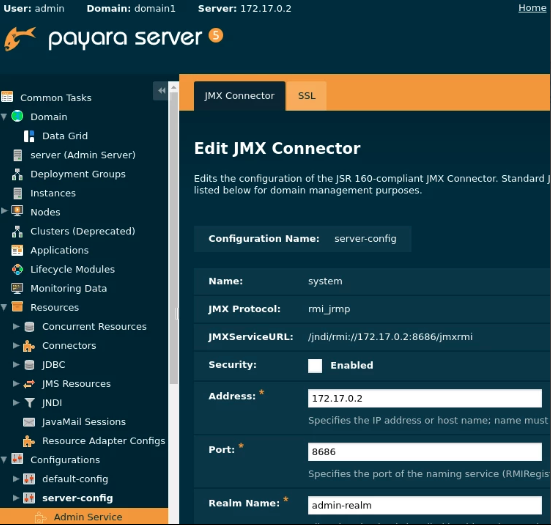The image size is (551, 525).
Task: Click the Lifecycle Modules icon
Action: point(17,269)
